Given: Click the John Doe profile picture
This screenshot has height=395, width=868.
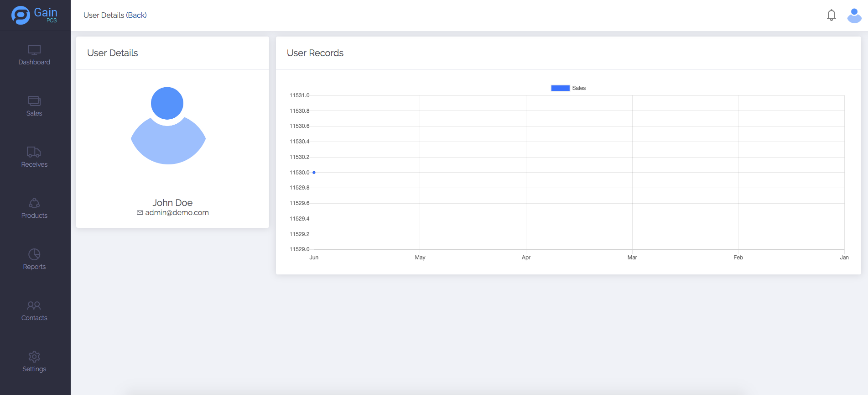Looking at the screenshot, I should click(x=168, y=126).
